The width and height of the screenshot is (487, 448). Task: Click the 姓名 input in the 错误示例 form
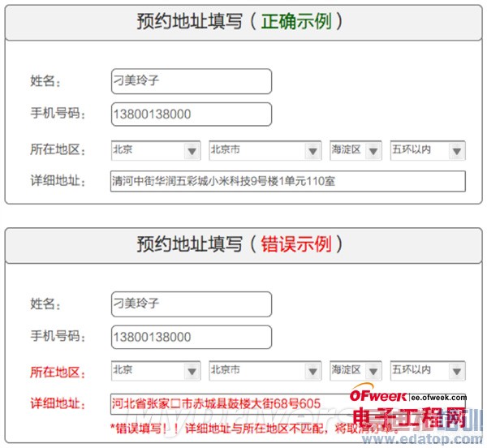point(192,304)
